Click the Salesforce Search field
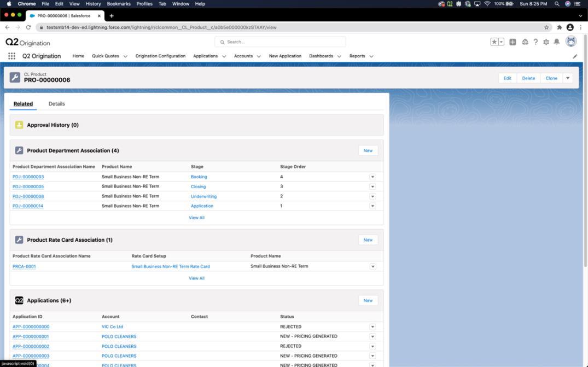Screen dimensions: 588x367 pyautogui.click(x=280, y=42)
